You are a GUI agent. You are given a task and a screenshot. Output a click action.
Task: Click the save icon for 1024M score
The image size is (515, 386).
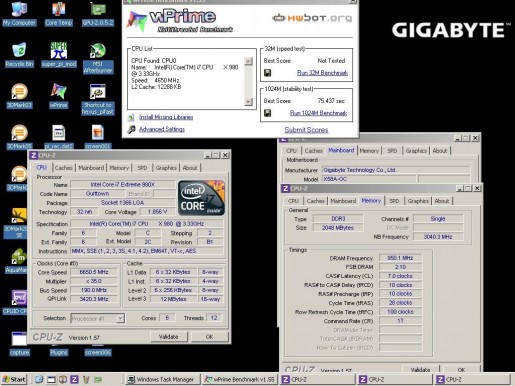[x=267, y=113]
